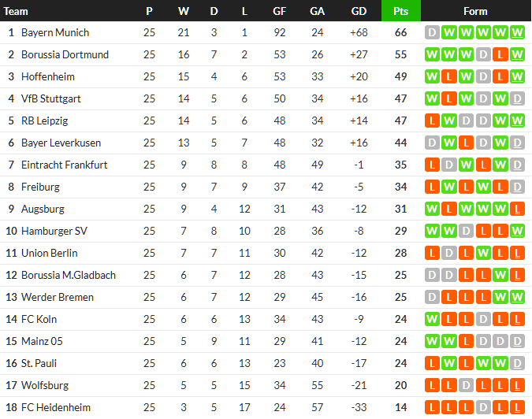Image resolution: width=532 pixels, height=419 pixels.
Task: Open the Bayern Munich team page
Action: click(55, 33)
